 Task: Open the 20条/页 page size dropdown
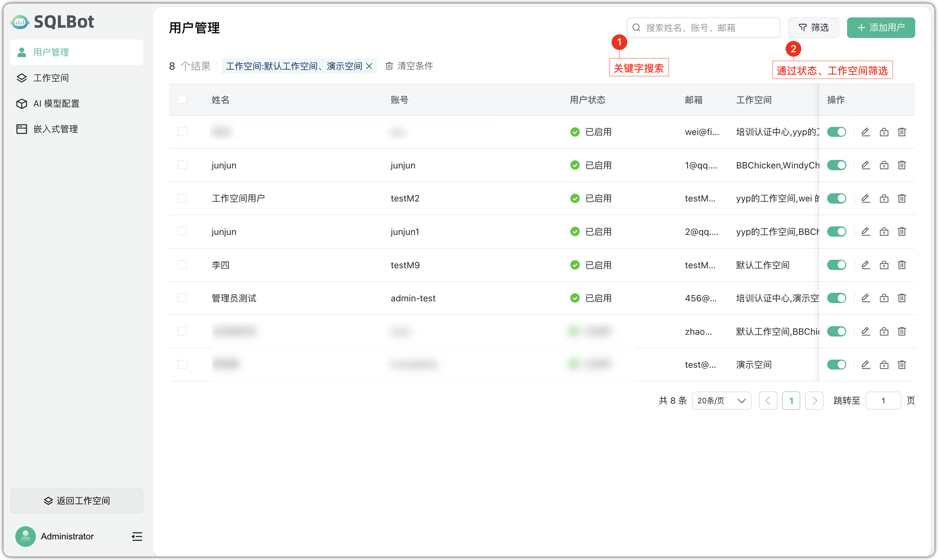click(721, 400)
